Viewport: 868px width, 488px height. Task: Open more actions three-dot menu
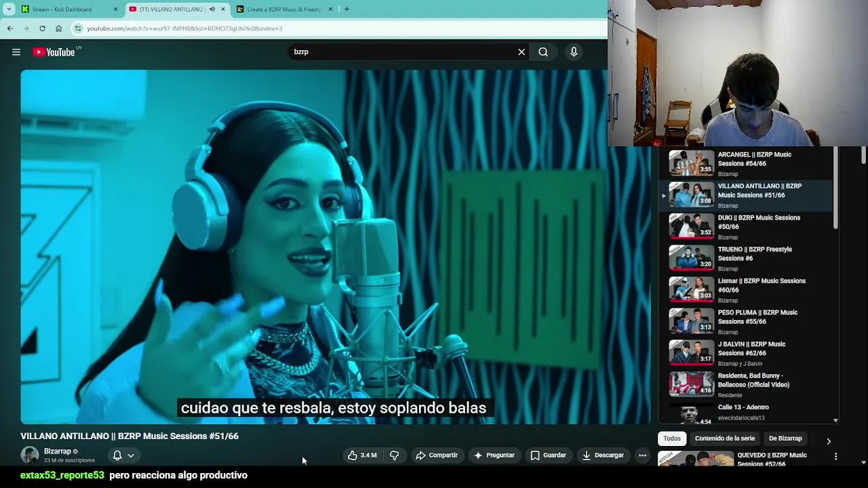tap(642, 455)
